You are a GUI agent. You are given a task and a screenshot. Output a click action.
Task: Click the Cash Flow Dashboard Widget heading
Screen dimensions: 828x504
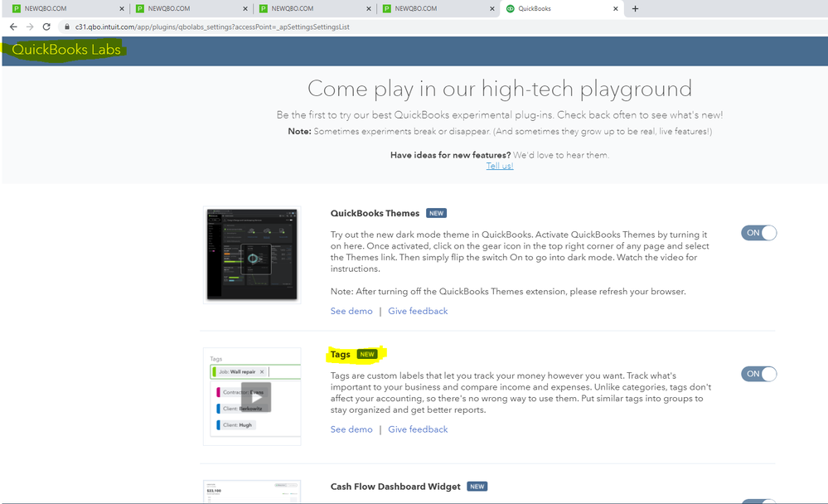coord(395,487)
